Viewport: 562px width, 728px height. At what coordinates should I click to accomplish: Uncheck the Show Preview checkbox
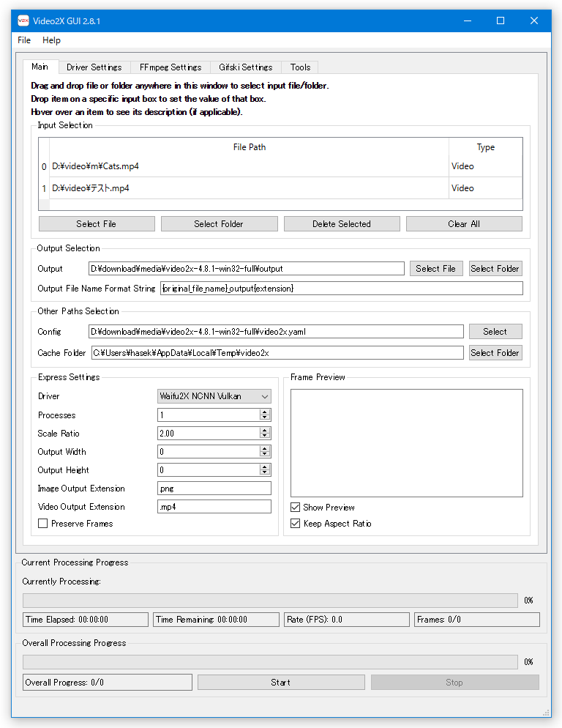(x=295, y=507)
